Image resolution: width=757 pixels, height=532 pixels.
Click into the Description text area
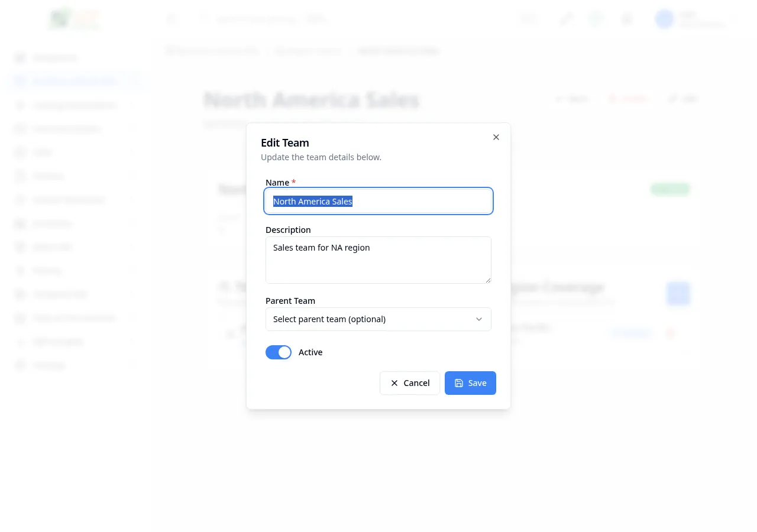(x=378, y=260)
